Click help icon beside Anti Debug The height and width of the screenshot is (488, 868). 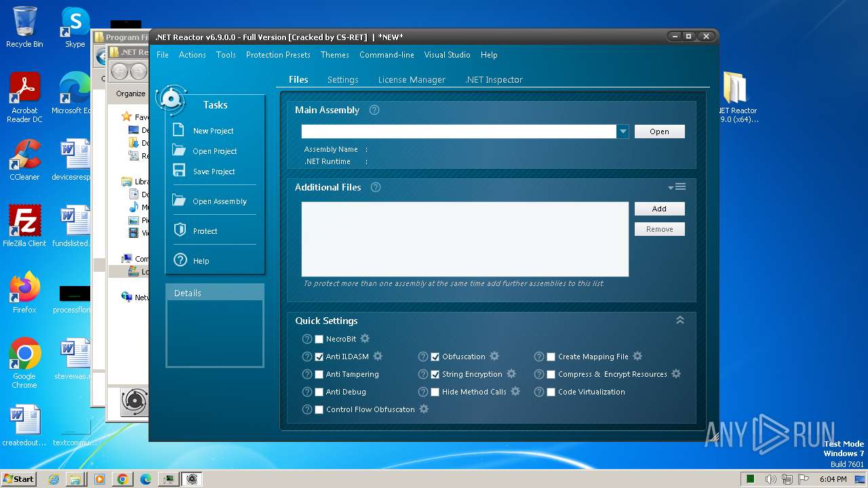(x=307, y=392)
